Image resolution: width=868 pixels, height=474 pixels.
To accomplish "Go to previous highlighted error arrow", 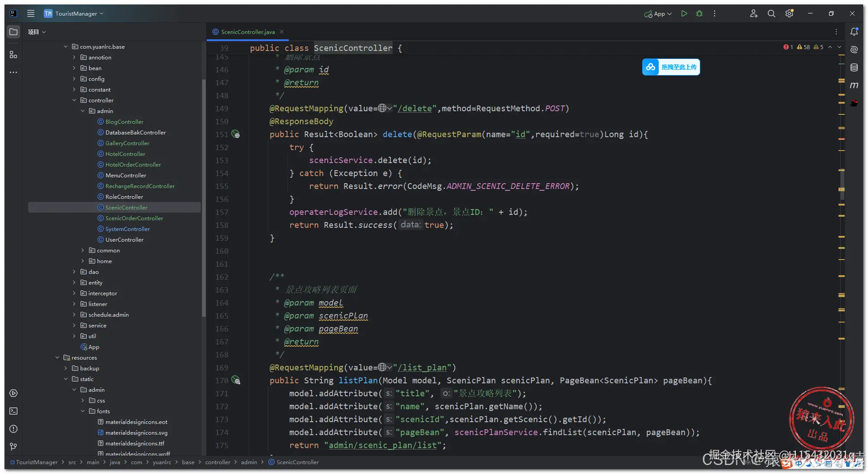I will [830, 47].
